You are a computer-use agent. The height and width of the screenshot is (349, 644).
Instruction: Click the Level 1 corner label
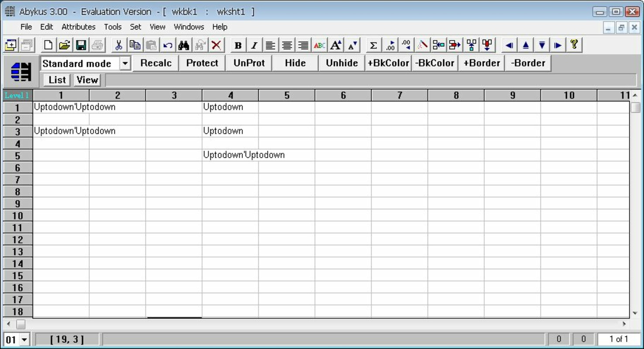click(x=17, y=95)
